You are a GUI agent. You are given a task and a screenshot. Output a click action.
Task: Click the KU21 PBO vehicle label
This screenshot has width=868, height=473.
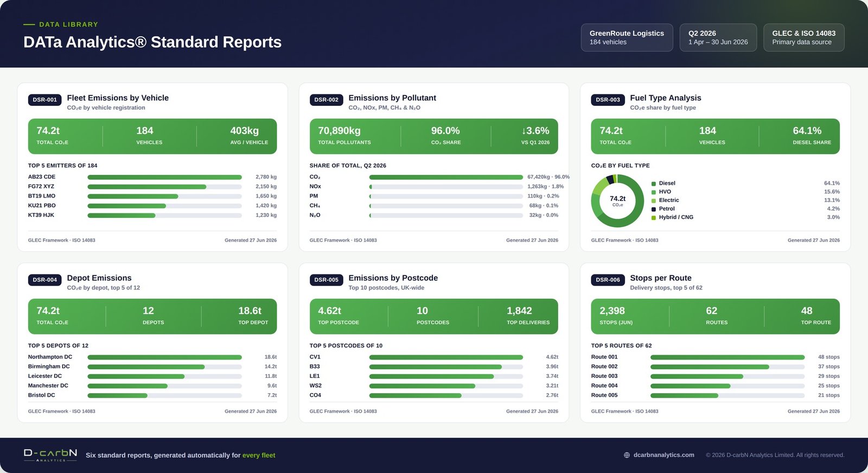coord(42,206)
